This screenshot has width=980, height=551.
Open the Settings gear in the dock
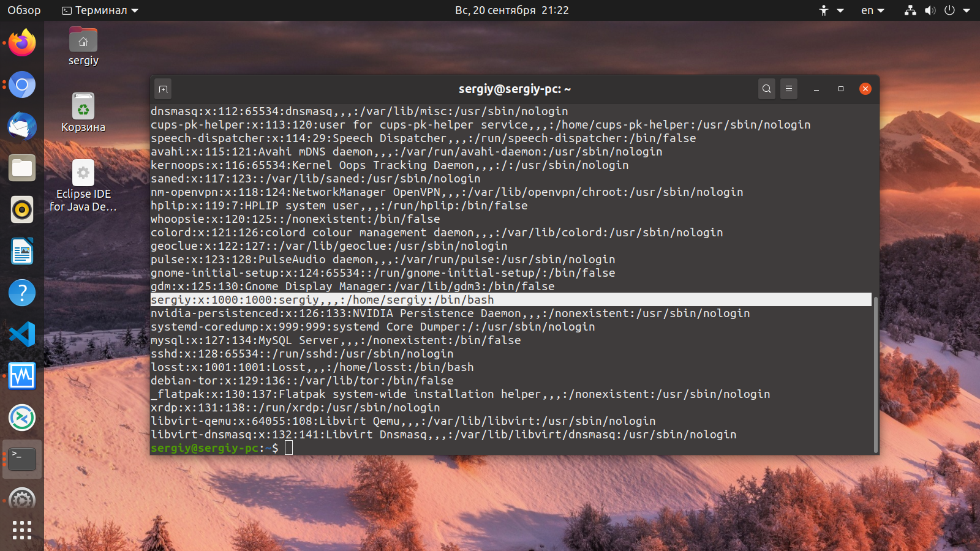point(22,500)
